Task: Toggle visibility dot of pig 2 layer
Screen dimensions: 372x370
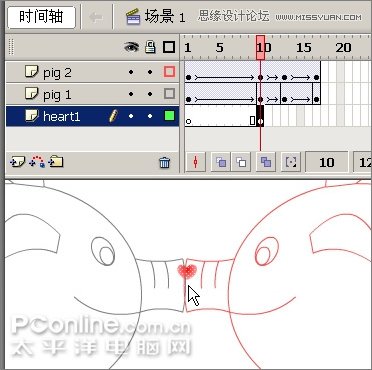Action: (131, 72)
